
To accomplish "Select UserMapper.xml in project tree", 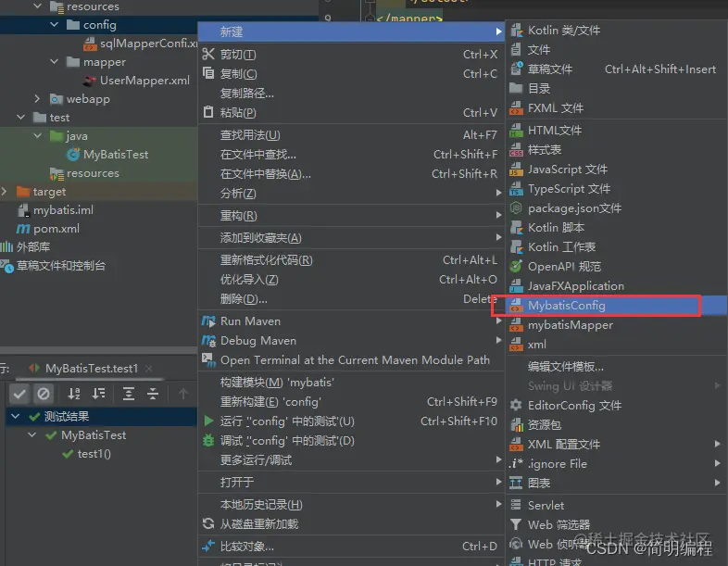I will (144, 81).
